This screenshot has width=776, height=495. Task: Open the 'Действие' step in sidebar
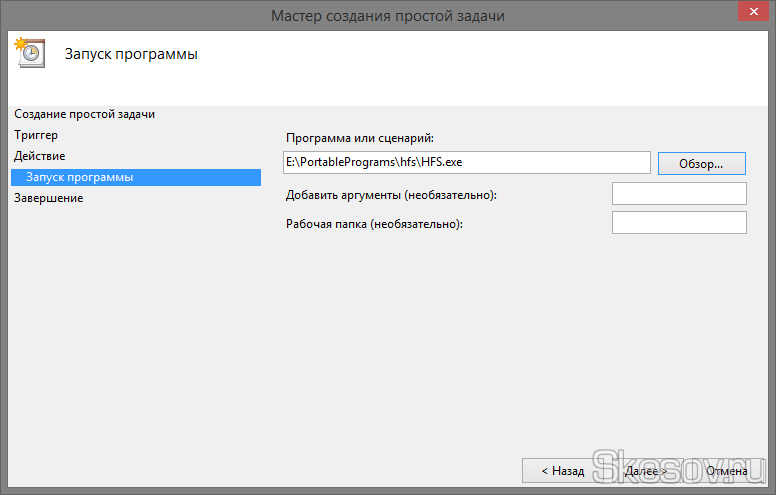pyautogui.click(x=39, y=156)
